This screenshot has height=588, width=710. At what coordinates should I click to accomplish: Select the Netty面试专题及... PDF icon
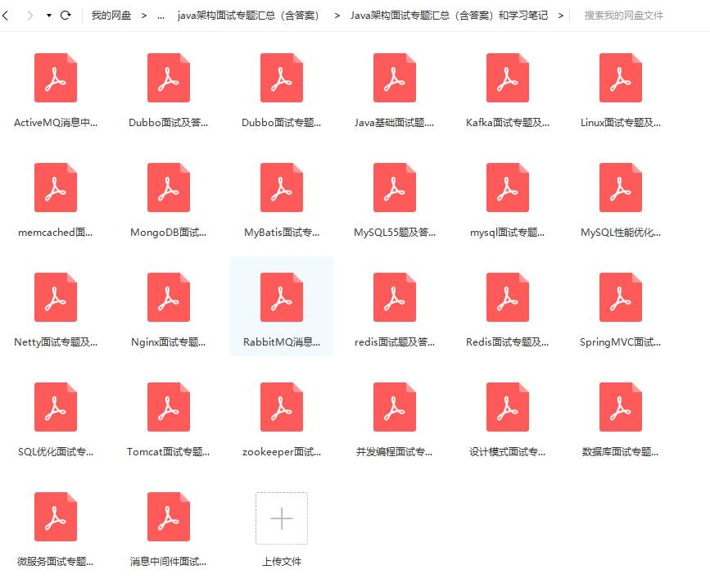[56, 297]
